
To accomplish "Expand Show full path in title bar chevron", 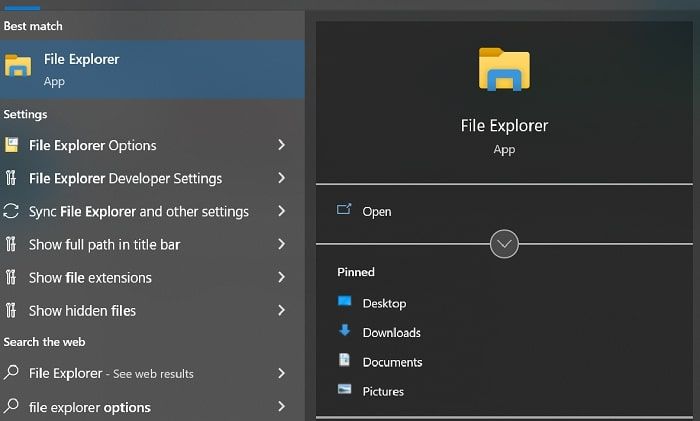I will coord(281,244).
